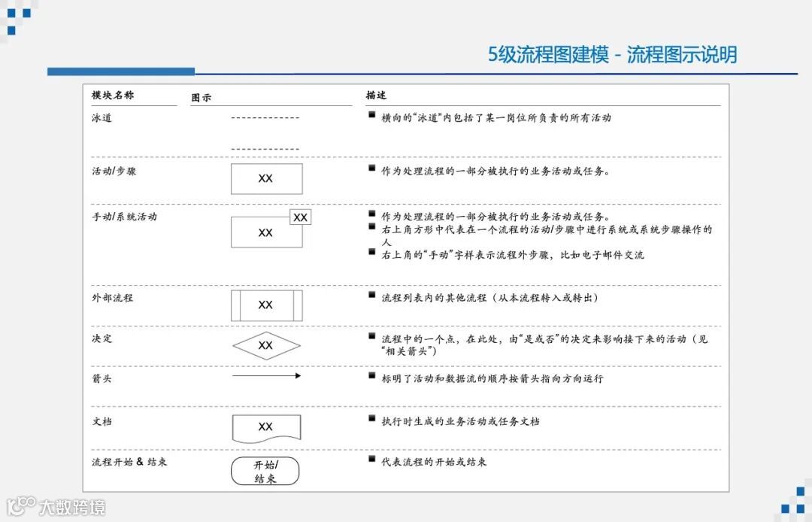Click the 箭头 row label
This screenshot has width=812, height=522.
(x=101, y=378)
